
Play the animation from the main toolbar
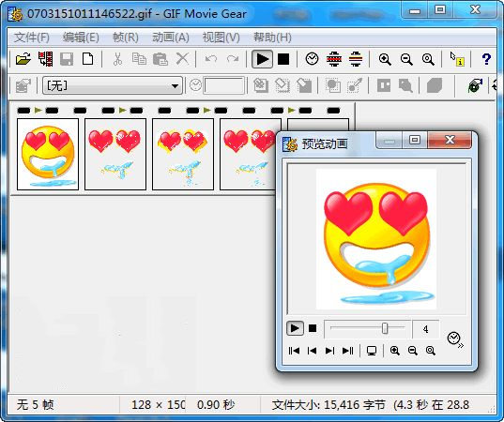[262, 59]
